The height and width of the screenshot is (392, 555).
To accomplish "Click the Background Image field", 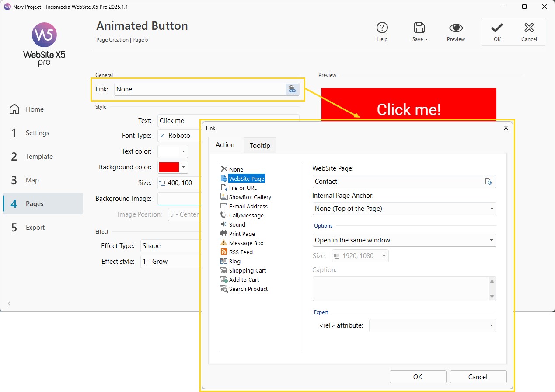I will [180, 199].
